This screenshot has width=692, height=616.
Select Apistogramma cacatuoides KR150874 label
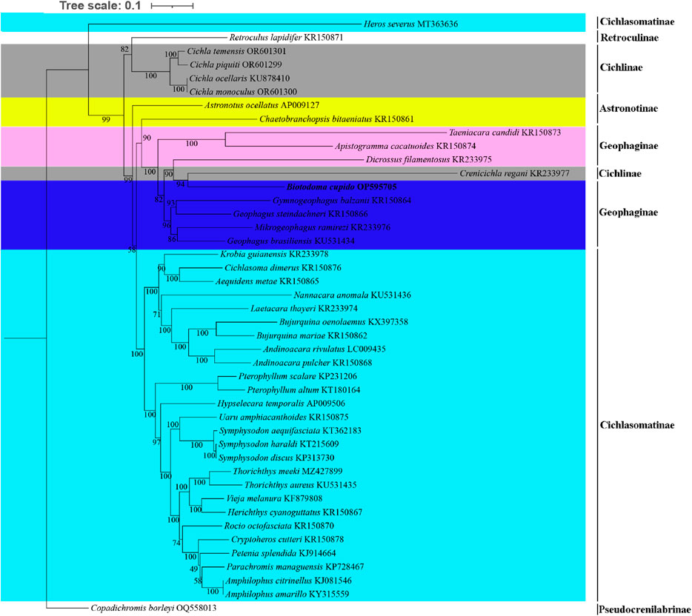pos(405,146)
